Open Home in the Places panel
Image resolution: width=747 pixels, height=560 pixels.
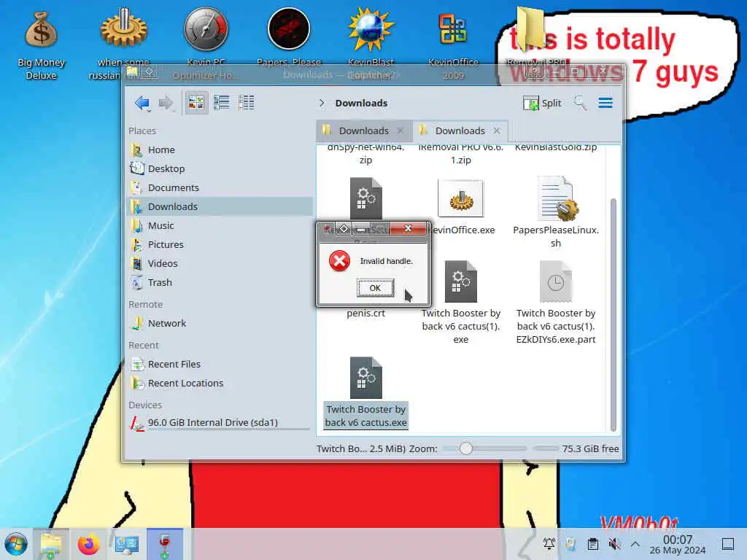[220, 149]
